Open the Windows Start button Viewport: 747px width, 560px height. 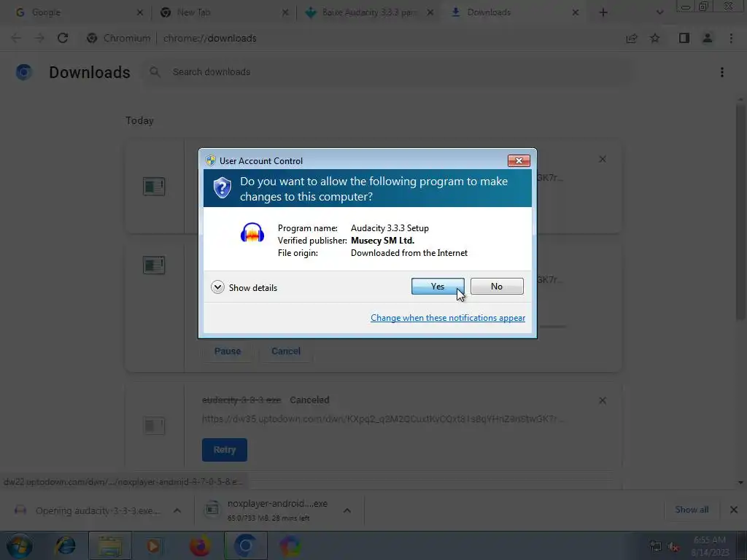pos(20,545)
